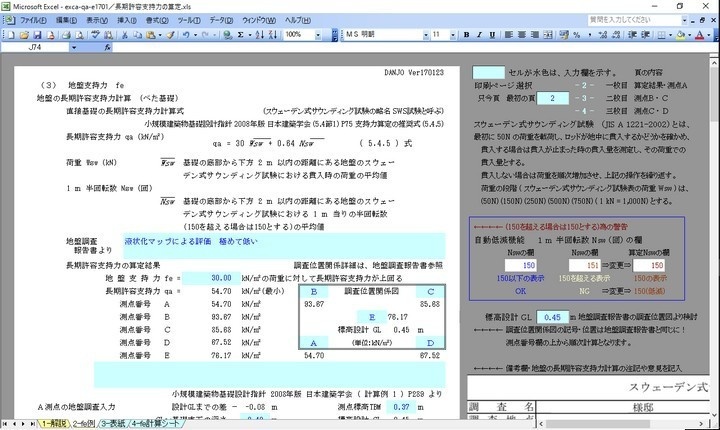Viewport: 720px width, 430px height.
Task: Click the Align Right icon
Action: click(x=535, y=35)
